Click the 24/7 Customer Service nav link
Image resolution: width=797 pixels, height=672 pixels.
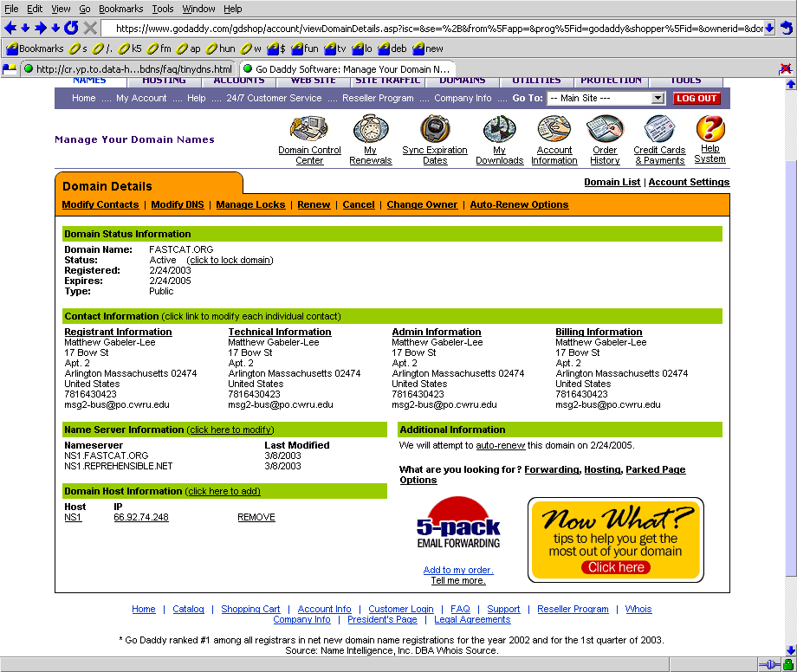click(274, 98)
